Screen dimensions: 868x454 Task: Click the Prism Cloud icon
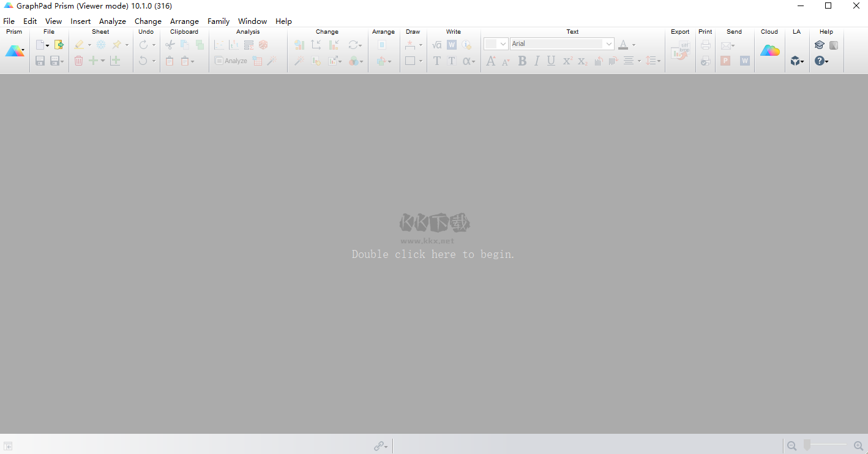click(769, 51)
